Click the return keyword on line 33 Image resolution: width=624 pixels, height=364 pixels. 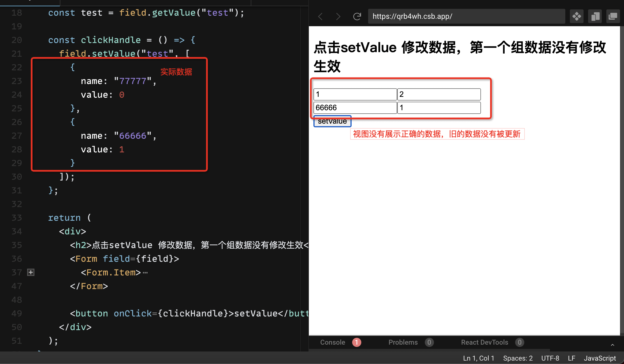pyautogui.click(x=64, y=218)
